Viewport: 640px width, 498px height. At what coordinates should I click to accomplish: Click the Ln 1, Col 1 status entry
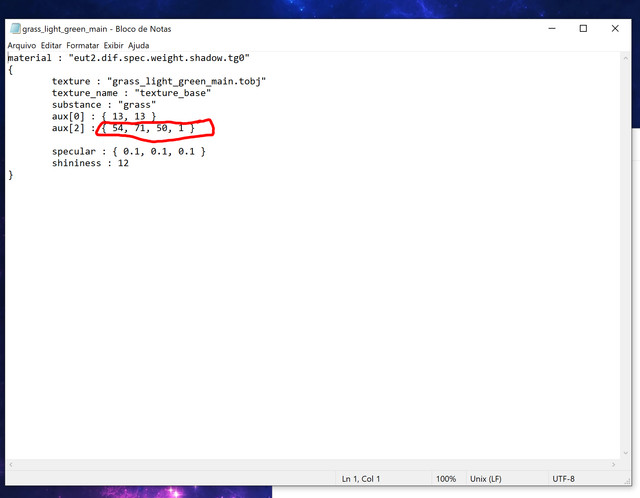(x=361, y=479)
